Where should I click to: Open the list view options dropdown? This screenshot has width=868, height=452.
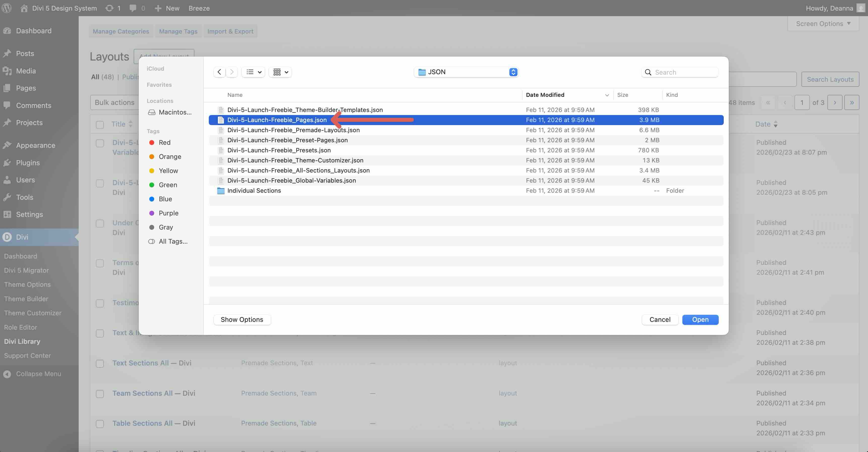click(253, 72)
